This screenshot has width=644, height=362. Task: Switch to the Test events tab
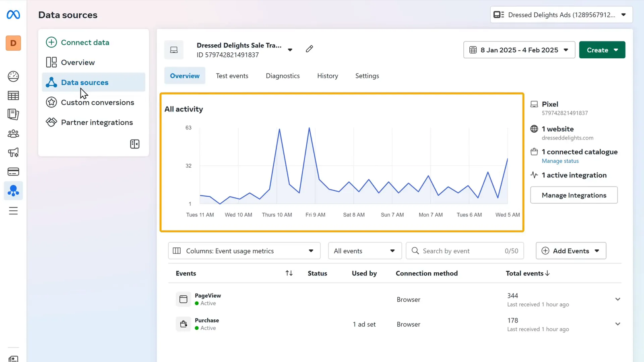coord(232,76)
